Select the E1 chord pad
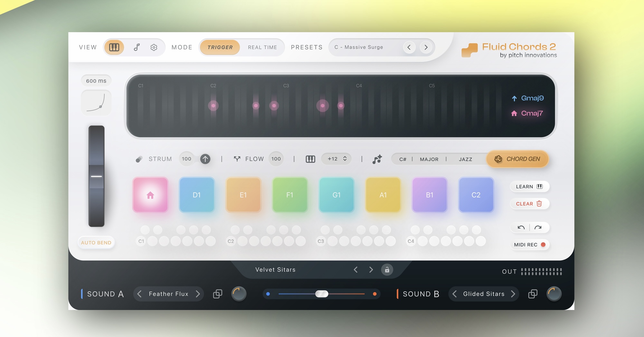The image size is (644, 337). click(x=243, y=195)
